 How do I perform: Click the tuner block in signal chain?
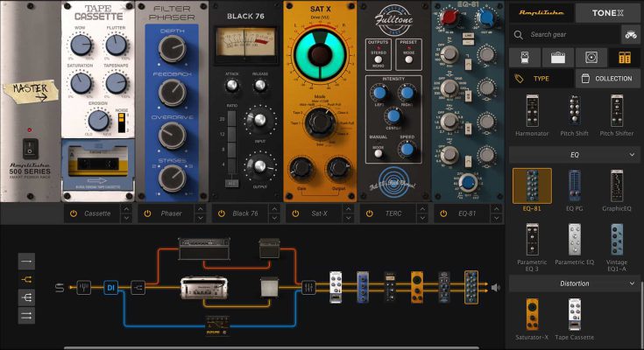click(x=83, y=286)
